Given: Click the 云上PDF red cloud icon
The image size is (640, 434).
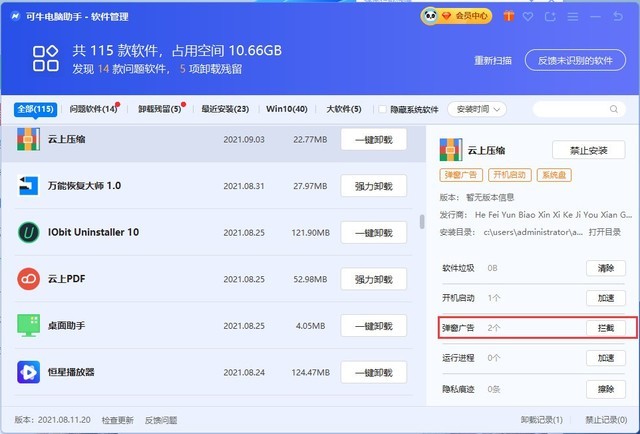Looking at the screenshot, I should 28,279.
